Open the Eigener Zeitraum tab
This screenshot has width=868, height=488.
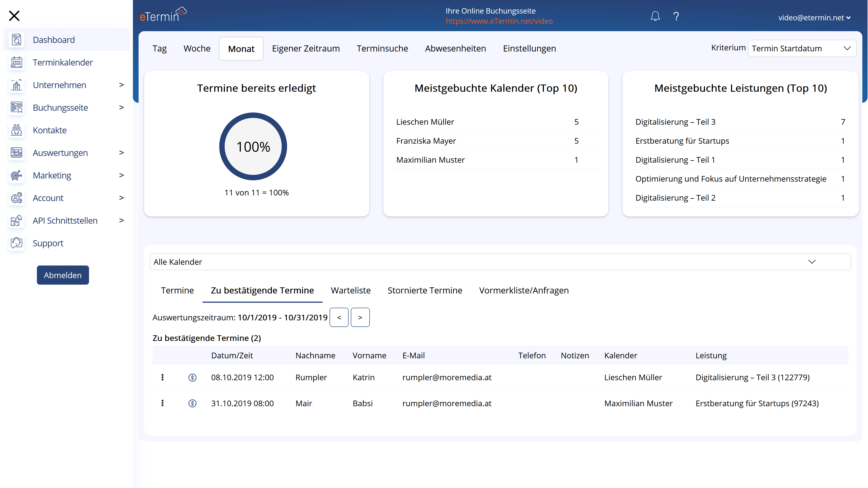point(306,49)
